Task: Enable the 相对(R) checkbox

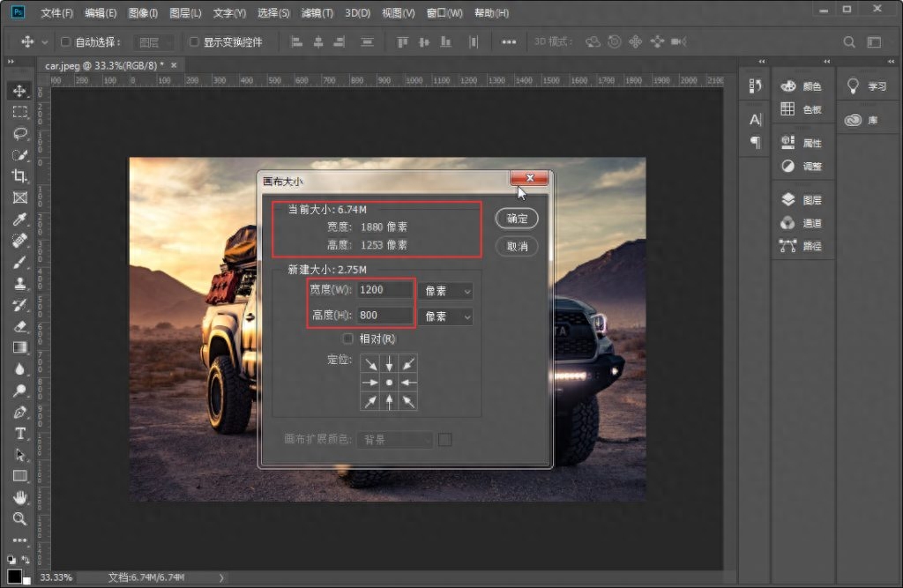Action: [x=347, y=339]
